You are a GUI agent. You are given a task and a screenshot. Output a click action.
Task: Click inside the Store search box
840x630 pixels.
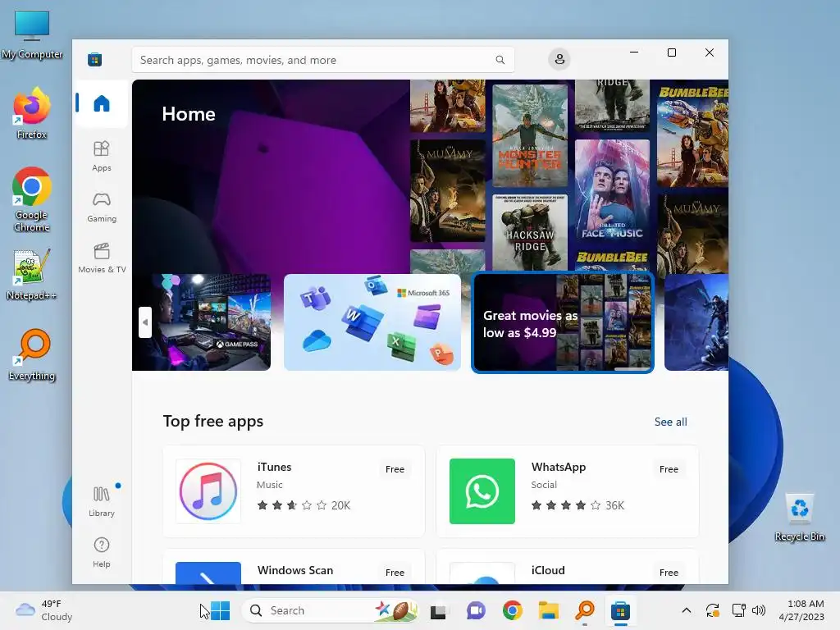coord(323,60)
